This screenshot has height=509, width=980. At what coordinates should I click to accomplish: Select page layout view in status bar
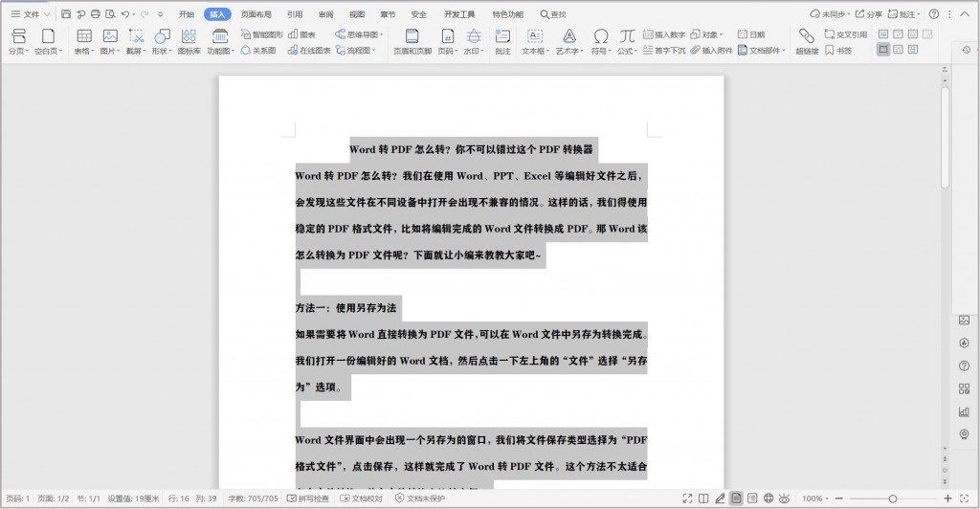(736, 498)
